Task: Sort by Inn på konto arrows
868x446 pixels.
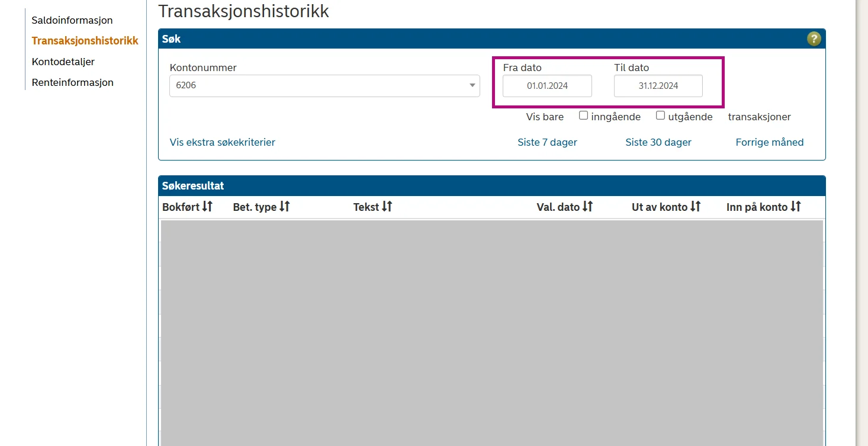Action: point(795,207)
